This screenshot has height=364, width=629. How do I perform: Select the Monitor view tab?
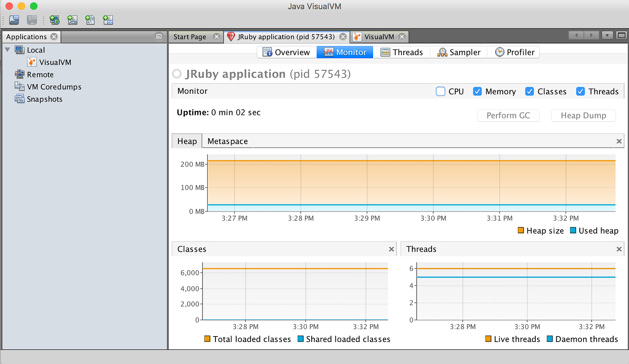(x=345, y=52)
